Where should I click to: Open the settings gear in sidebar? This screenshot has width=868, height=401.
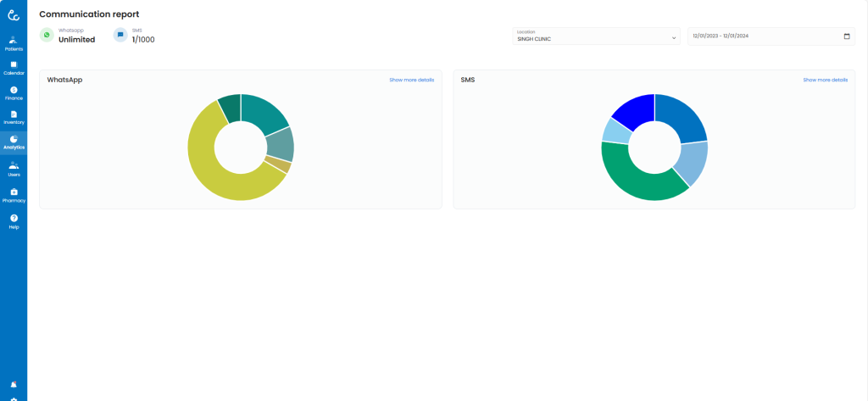click(14, 398)
